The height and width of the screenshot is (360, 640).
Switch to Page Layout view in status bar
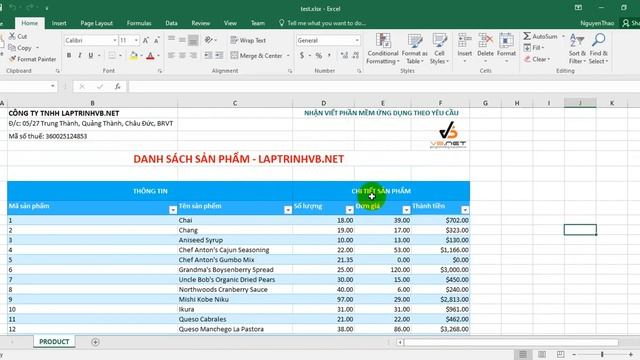(542, 354)
